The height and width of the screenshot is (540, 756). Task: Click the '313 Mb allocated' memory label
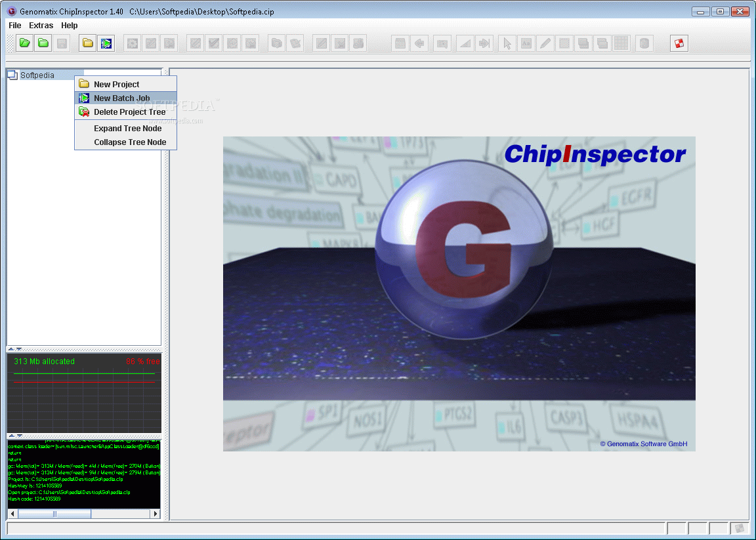[x=45, y=361]
